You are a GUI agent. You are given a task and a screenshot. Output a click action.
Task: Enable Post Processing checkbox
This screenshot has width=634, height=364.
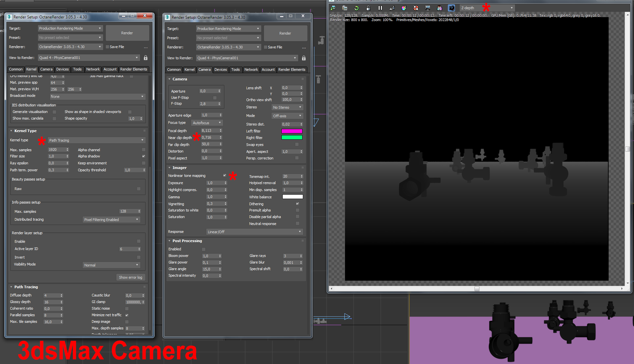click(x=204, y=249)
